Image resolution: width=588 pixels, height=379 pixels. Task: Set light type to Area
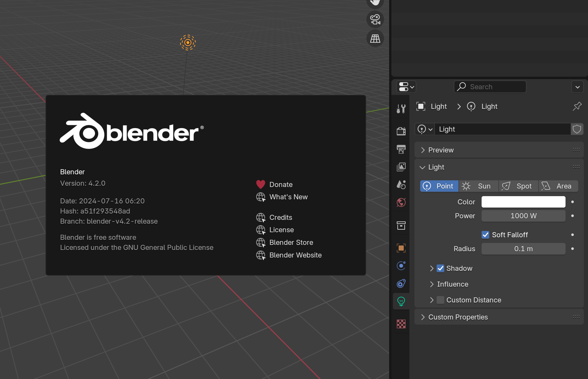click(559, 186)
